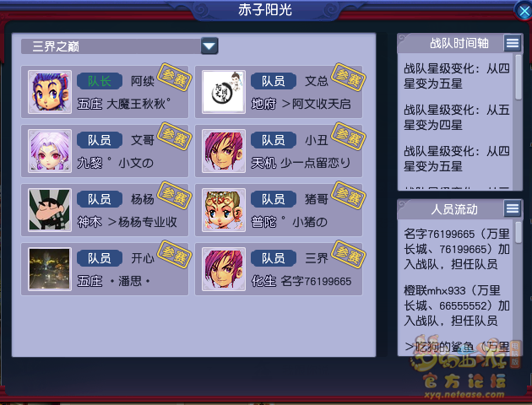The image size is (532, 405).
Task: Click the 人员流动 panel scrollbar thumb
Action: (518, 232)
